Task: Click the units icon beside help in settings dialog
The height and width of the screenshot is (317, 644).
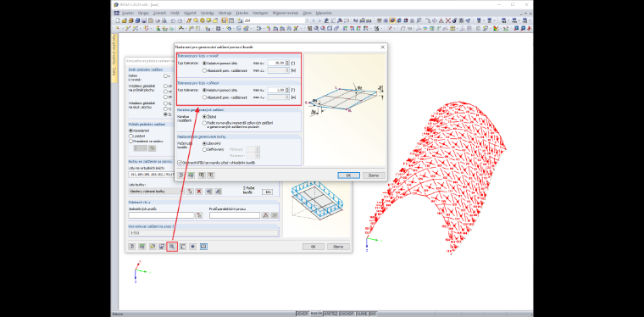Action: tap(191, 175)
